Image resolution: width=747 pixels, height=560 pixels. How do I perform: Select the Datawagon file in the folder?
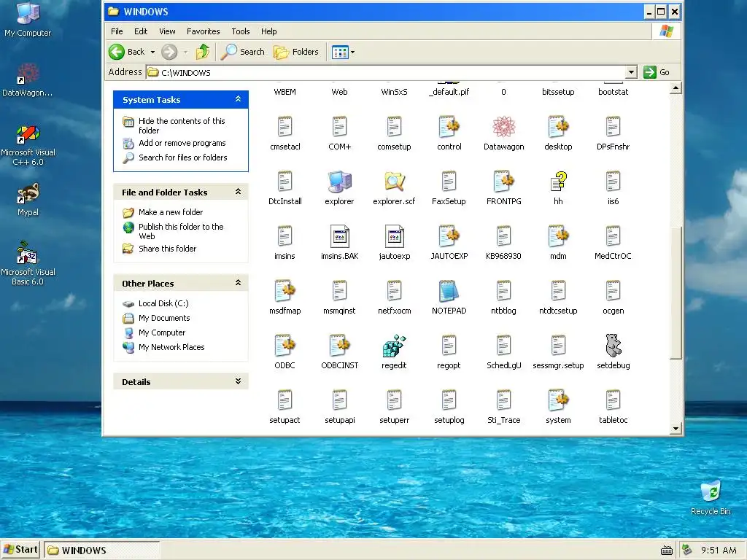pos(503,127)
